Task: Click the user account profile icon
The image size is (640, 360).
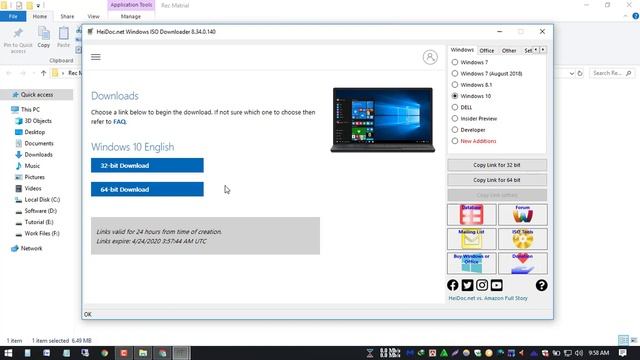Action: (x=430, y=57)
